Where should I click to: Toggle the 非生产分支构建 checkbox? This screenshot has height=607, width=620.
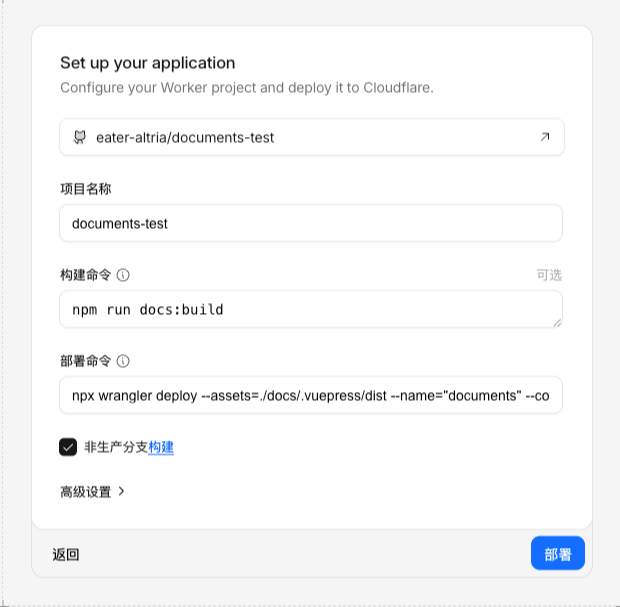pyautogui.click(x=69, y=447)
